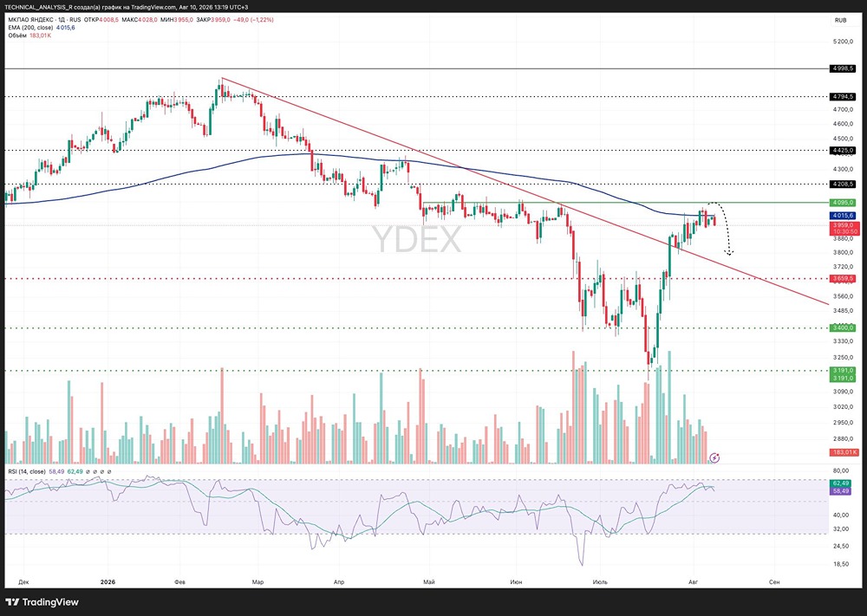The image size is (867, 616).
Task: Click the МАКС value 4028,0
Action: (x=147, y=20)
